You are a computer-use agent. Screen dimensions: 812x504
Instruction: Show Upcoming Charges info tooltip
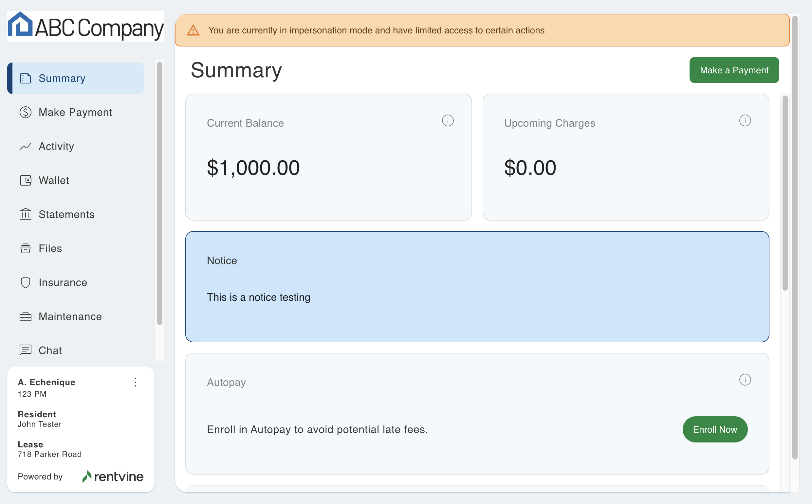(745, 121)
